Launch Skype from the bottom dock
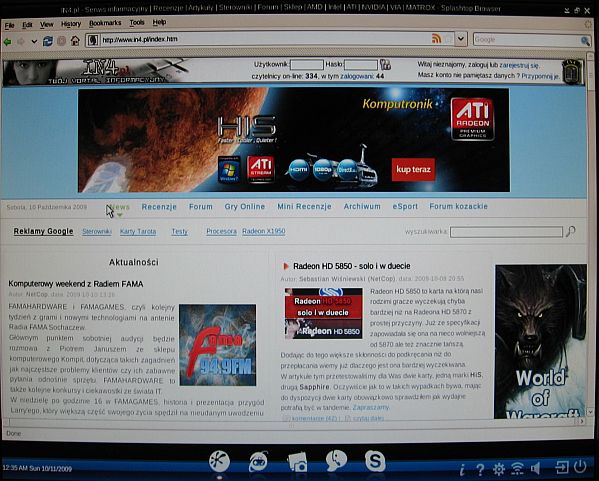Image resolution: width=599 pixels, height=481 pixels. pos(375,461)
